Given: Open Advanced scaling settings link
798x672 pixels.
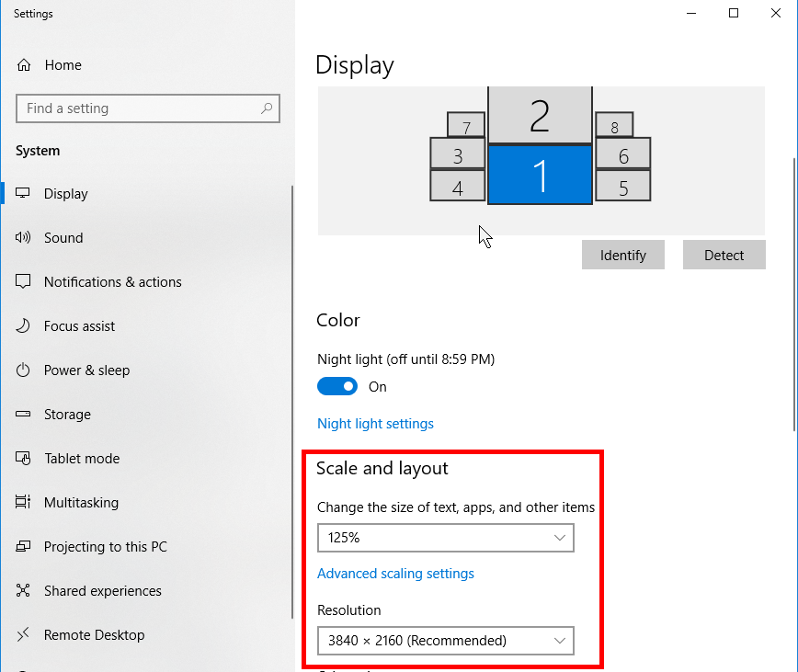Looking at the screenshot, I should (395, 574).
